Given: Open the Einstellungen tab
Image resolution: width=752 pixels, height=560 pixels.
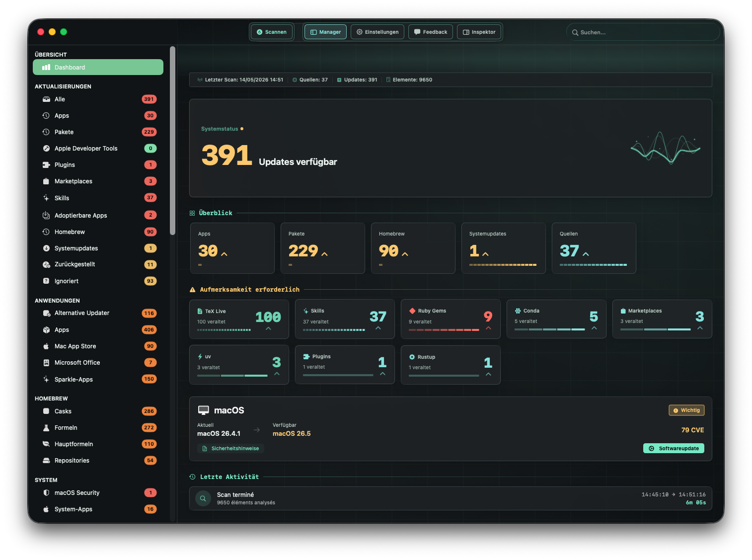Looking at the screenshot, I should click(377, 32).
